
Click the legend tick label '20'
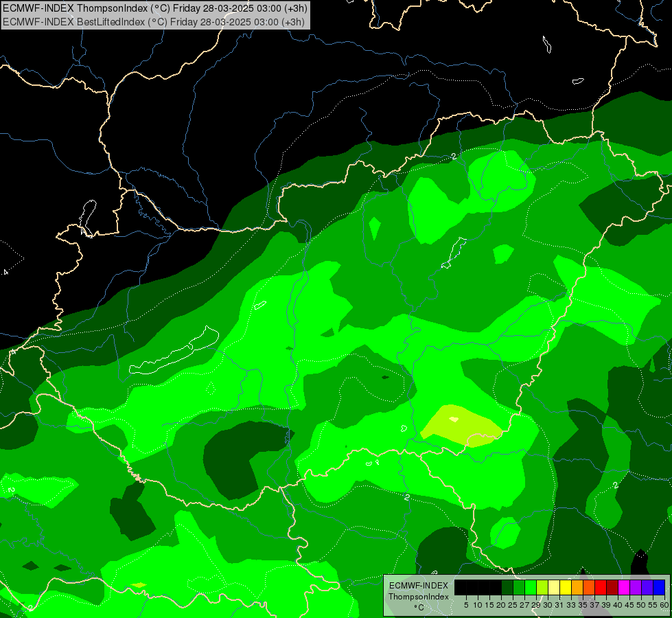click(x=501, y=605)
